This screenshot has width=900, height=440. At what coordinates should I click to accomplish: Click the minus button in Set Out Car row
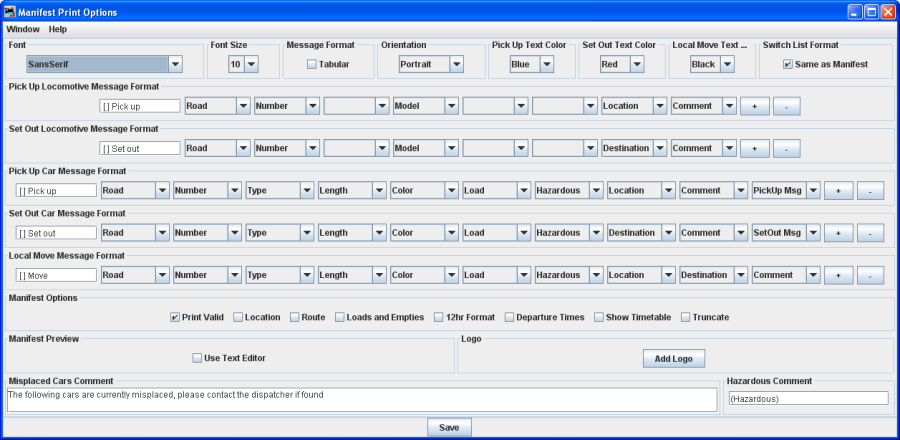click(x=870, y=233)
